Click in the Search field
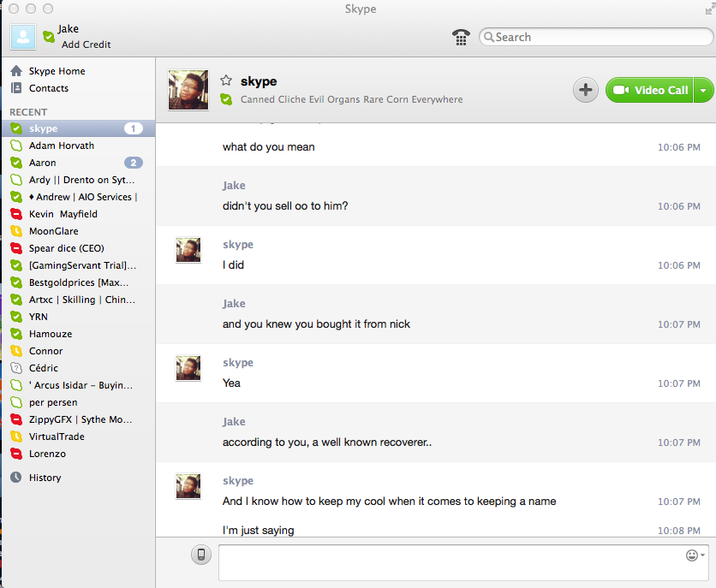Viewport: 716px width, 588px height. click(595, 37)
